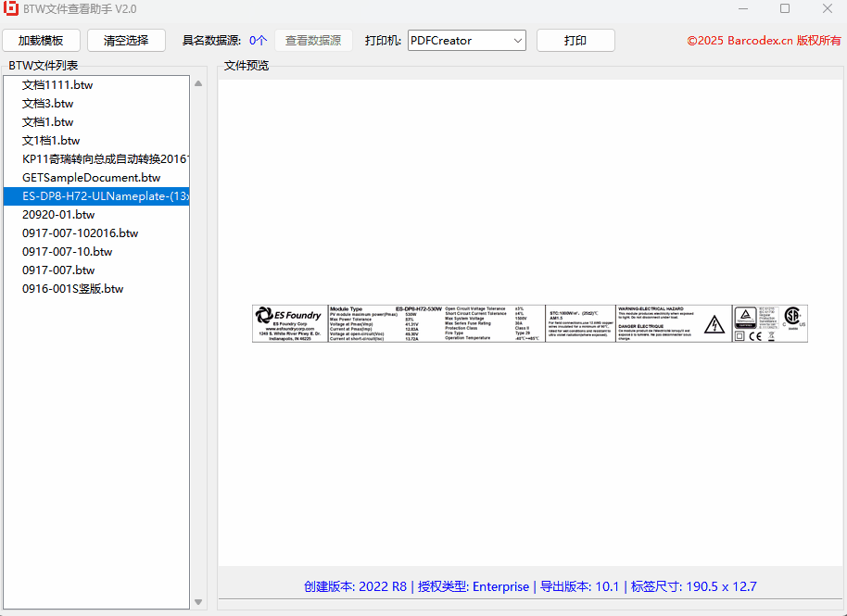Click the 创建版本 2022 R8 status text
Screen dimensions: 847x616
point(355,587)
